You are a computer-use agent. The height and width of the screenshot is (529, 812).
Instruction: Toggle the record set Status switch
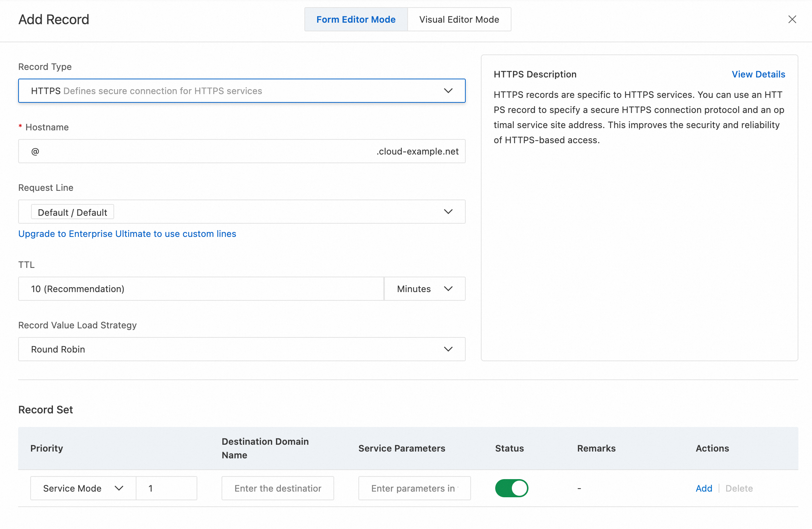point(511,488)
